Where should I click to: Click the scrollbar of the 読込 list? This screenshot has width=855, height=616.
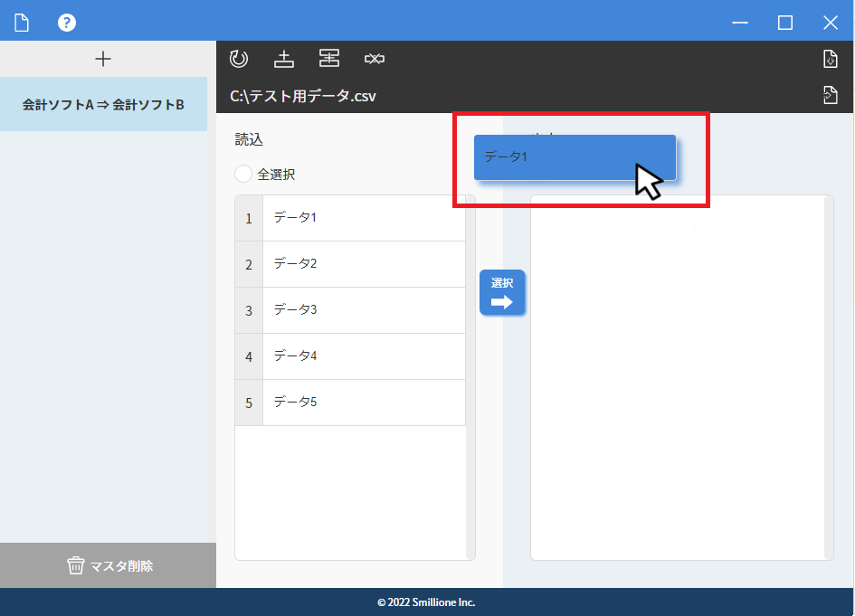tap(470, 376)
